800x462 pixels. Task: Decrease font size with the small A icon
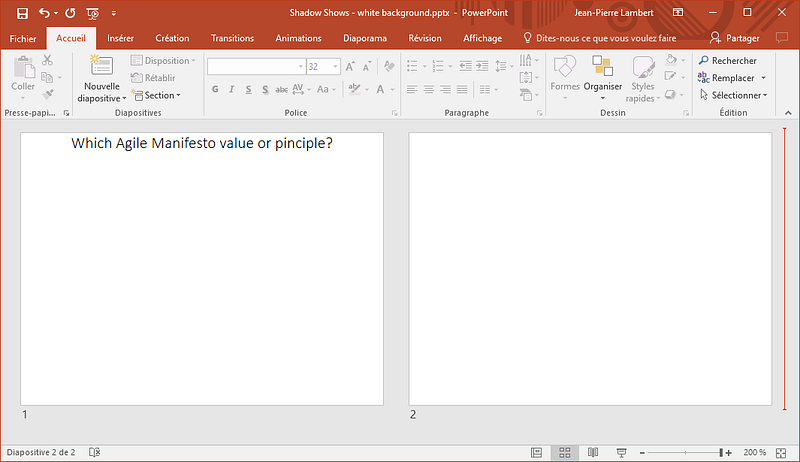[x=367, y=67]
